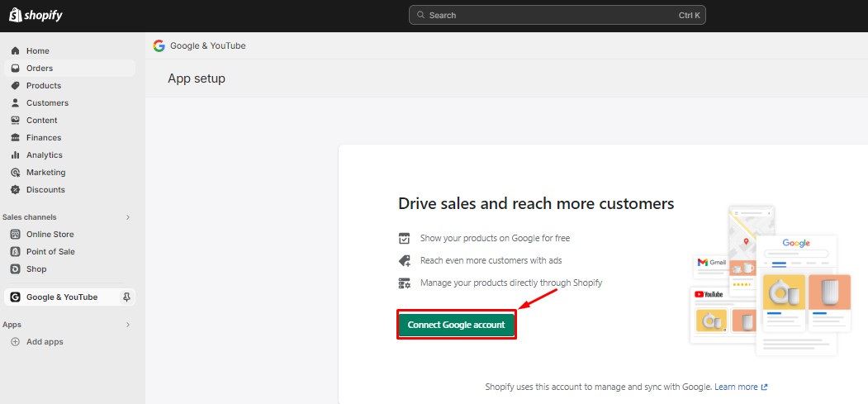This screenshot has height=404, width=868.
Task: Click the Home icon in sidebar
Action: click(16, 51)
